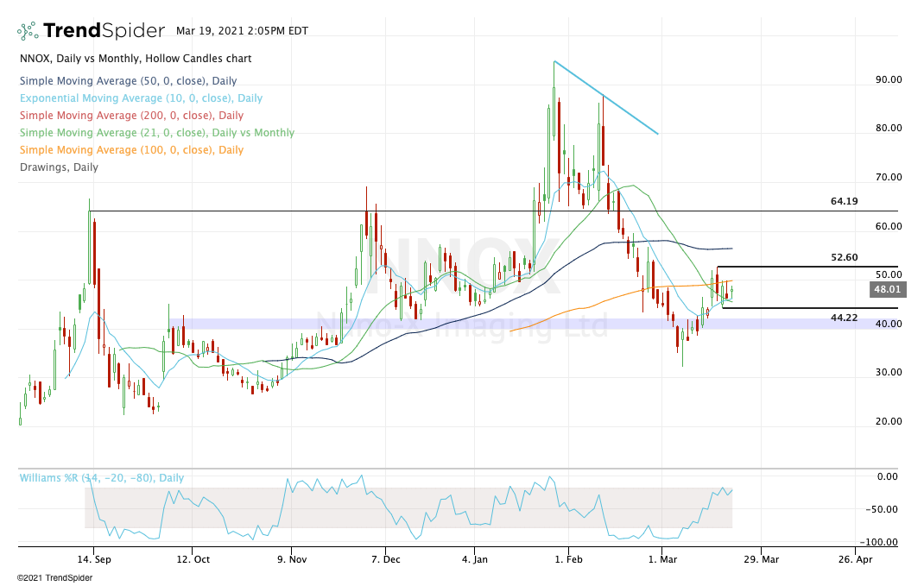The image size is (924, 586).
Task: Click the 40.00 price axis label
Action: [889, 324]
